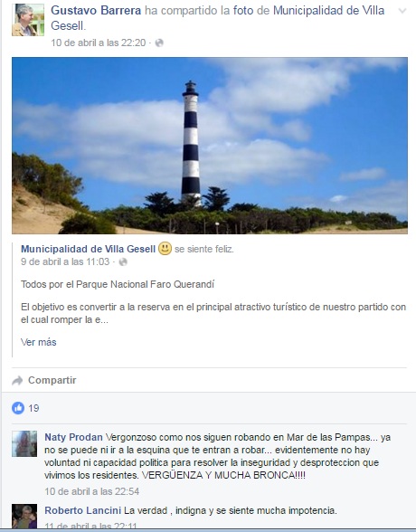
Task: Open Gustavo Barrera's profile picture
Action: point(28,20)
